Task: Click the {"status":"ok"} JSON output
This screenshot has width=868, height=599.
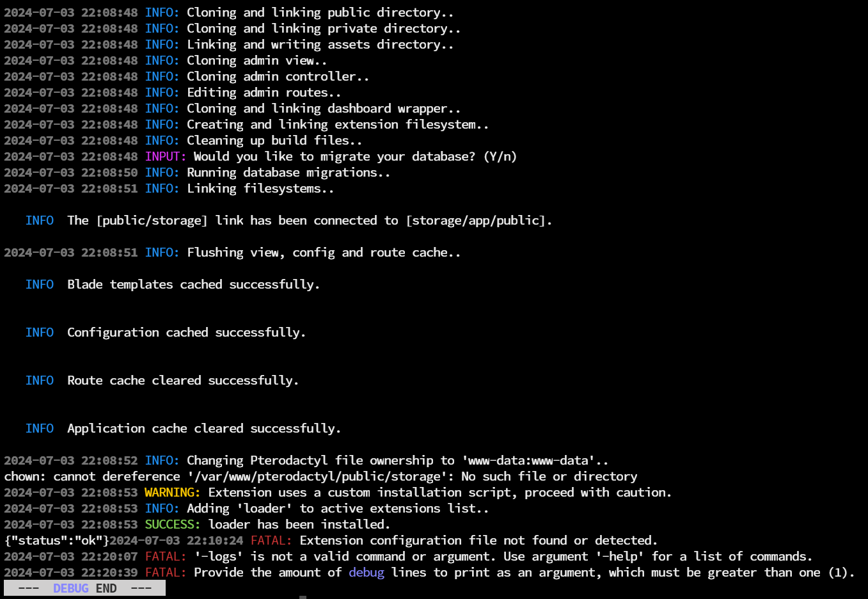Action: pos(57,540)
